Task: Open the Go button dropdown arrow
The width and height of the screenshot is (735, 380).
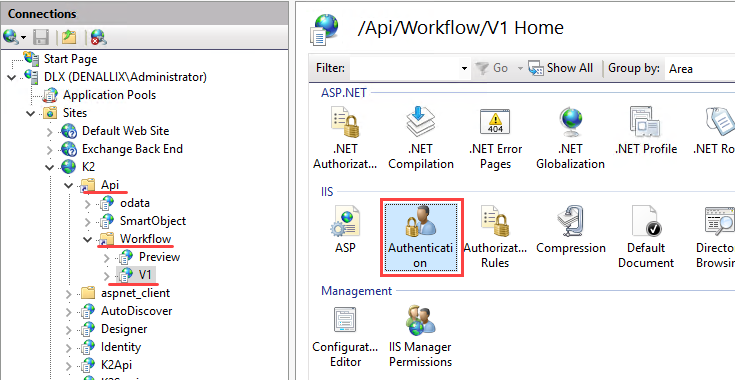Action: point(519,68)
